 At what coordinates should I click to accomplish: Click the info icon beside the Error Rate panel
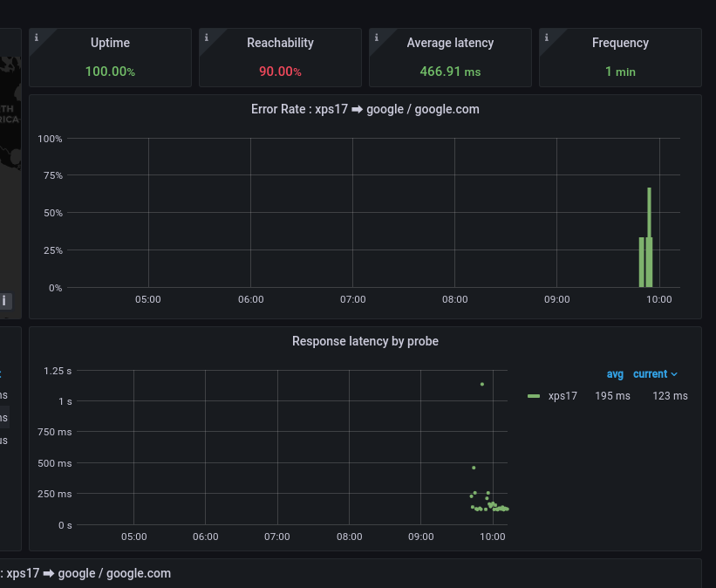pyautogui.click(x=4, y=300)
